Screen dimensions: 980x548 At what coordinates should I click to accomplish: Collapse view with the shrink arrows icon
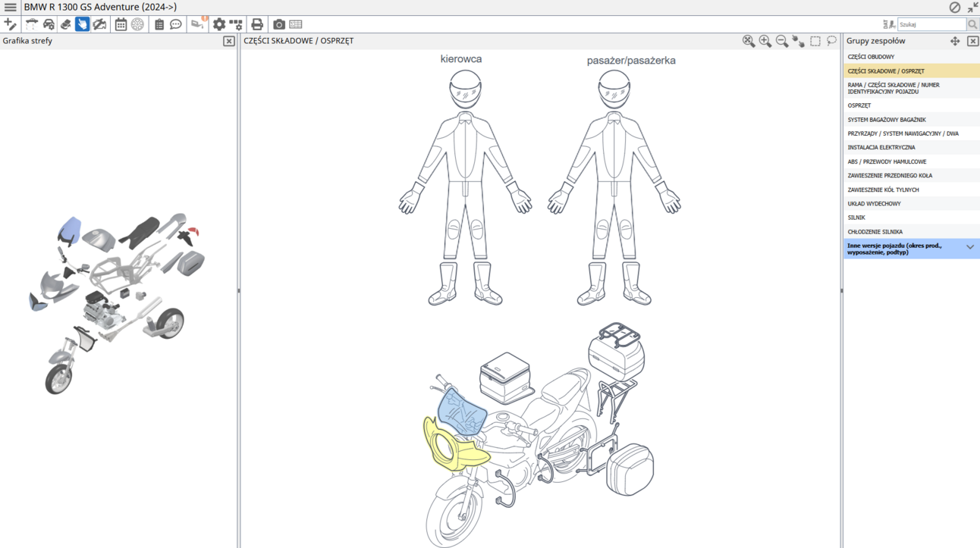972,7
